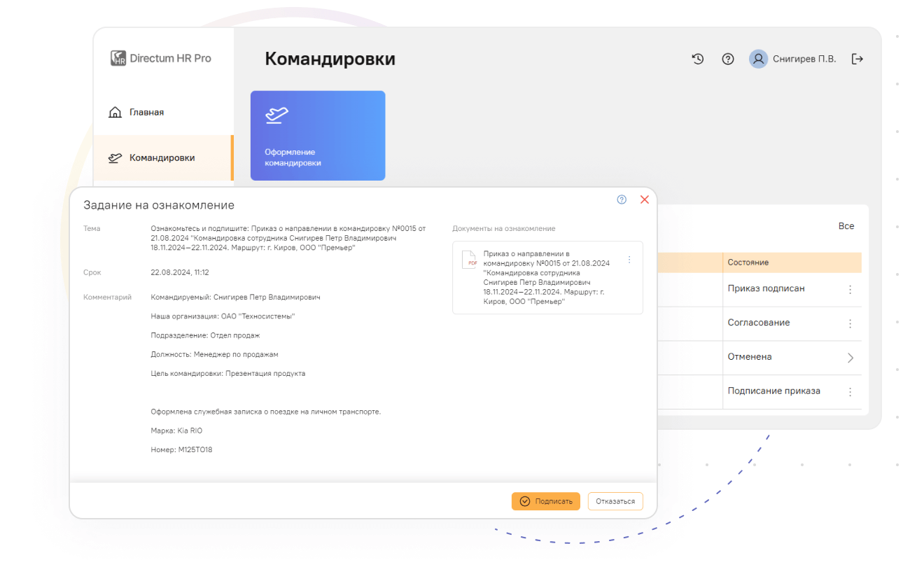Click the Отказаться button
This screenshot has height=567, width=924.
[615, 501]
